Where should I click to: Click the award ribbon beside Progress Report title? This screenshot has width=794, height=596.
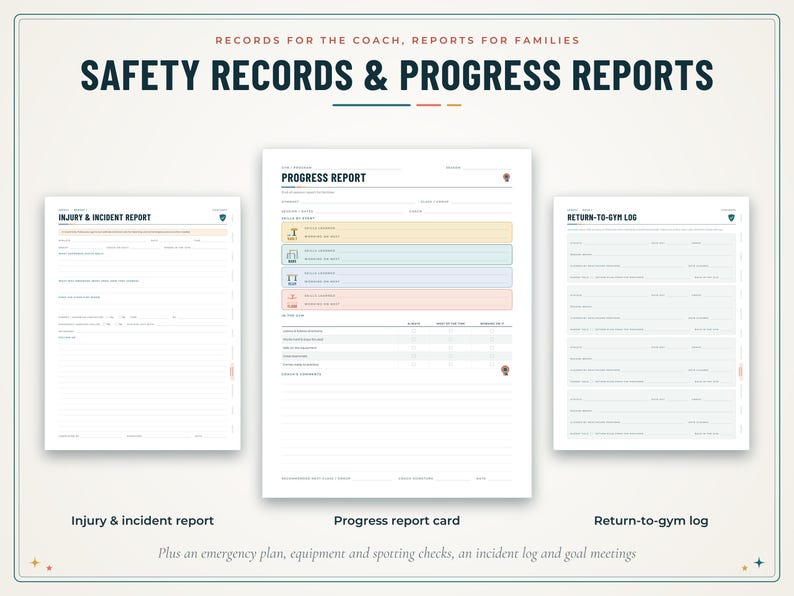pos(506,177)
